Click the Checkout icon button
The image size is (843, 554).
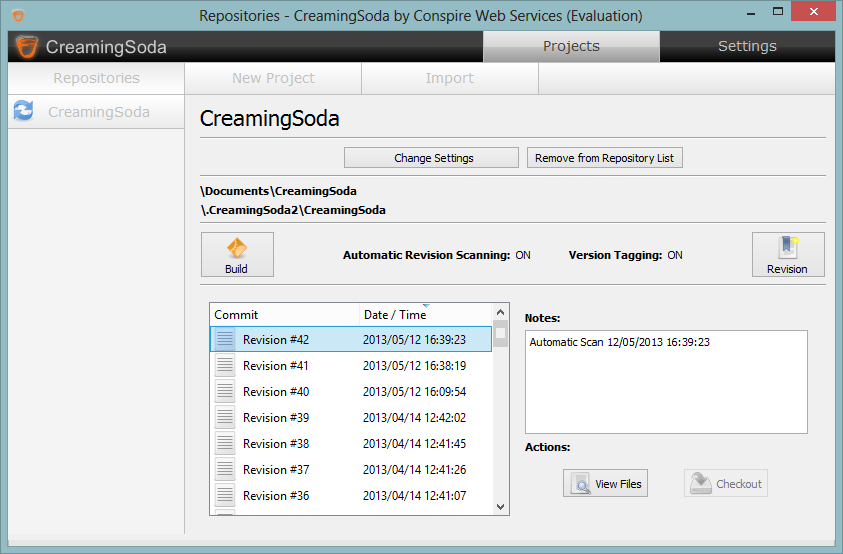pyautogui.click(x=726, y=484)
